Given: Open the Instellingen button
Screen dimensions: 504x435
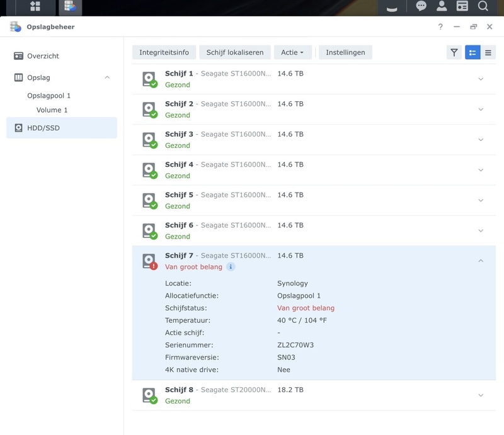Looking at the screenshot, I should tap(345, 52).
